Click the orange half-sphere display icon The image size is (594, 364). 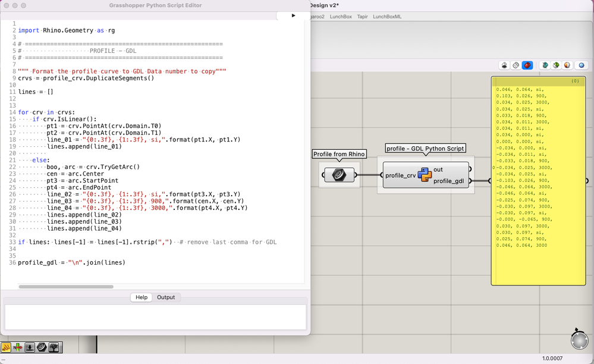567,65
